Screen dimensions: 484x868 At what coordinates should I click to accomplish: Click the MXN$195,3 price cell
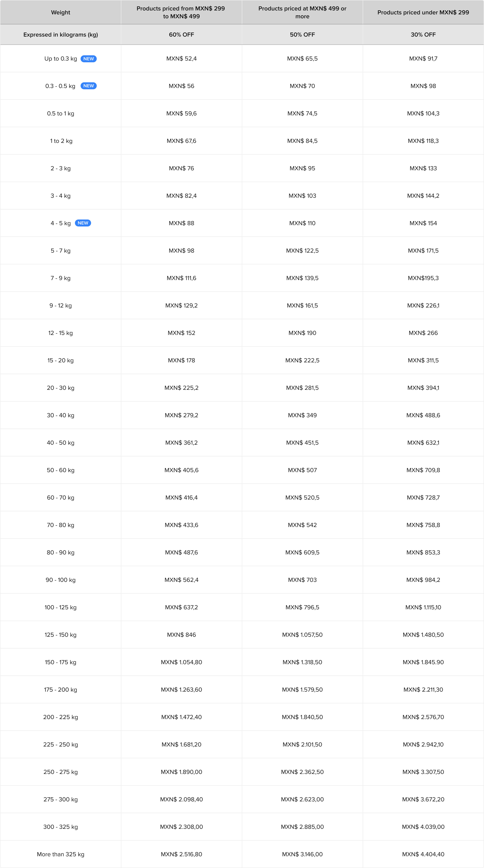coord(423,278)
